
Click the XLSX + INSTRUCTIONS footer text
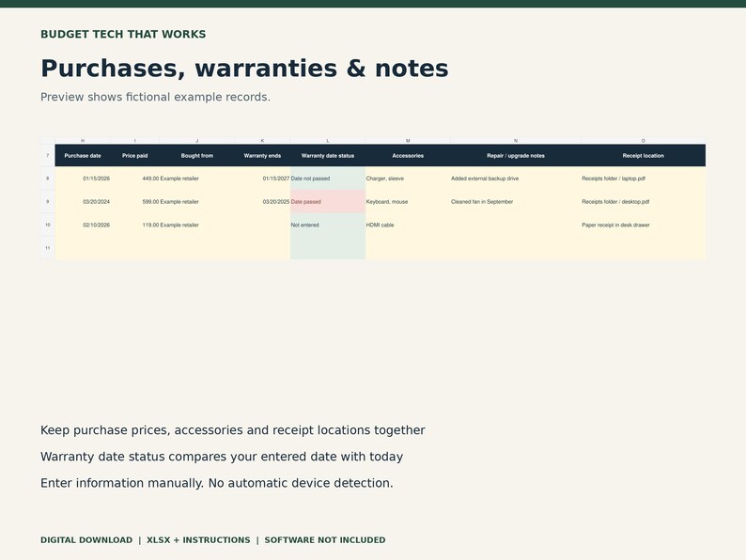click(x=198, y=540)
